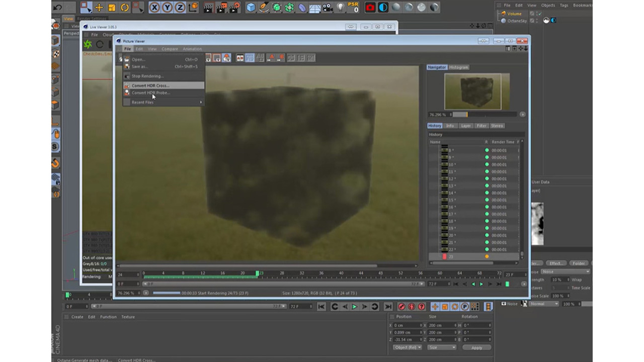This screenshot has width=644, height=362.
Task: Select history entry 15
Action: click(473, 200)
